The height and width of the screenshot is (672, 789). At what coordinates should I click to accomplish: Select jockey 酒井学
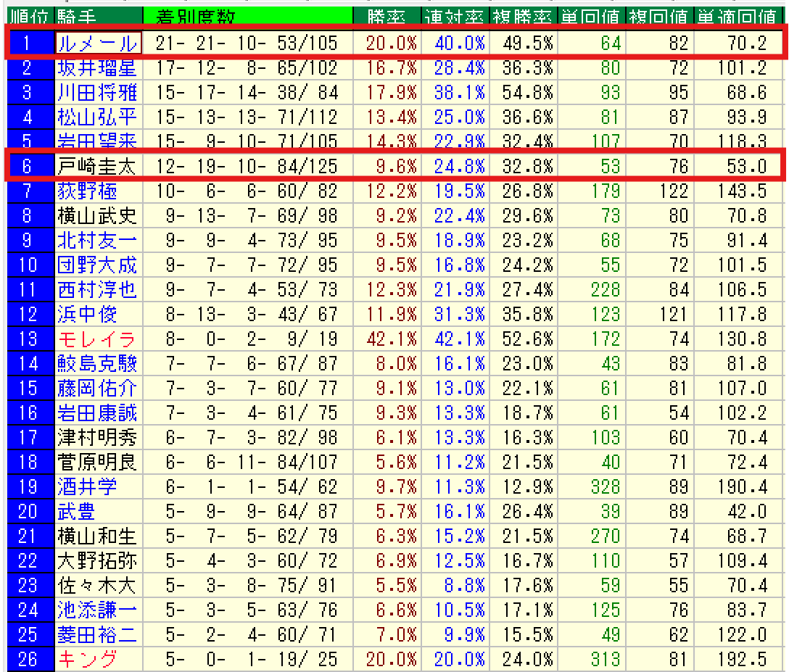click(87, 487)
